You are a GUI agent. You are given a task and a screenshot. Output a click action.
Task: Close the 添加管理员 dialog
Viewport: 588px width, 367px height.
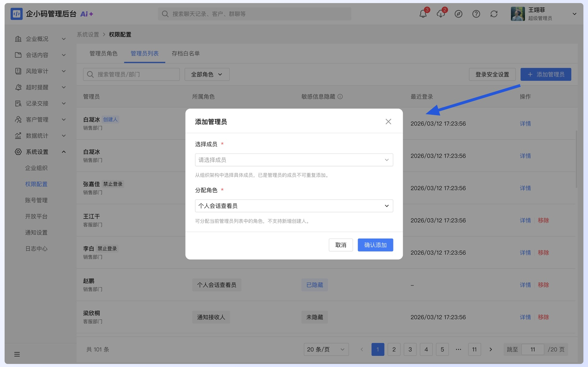click(388, 122)
